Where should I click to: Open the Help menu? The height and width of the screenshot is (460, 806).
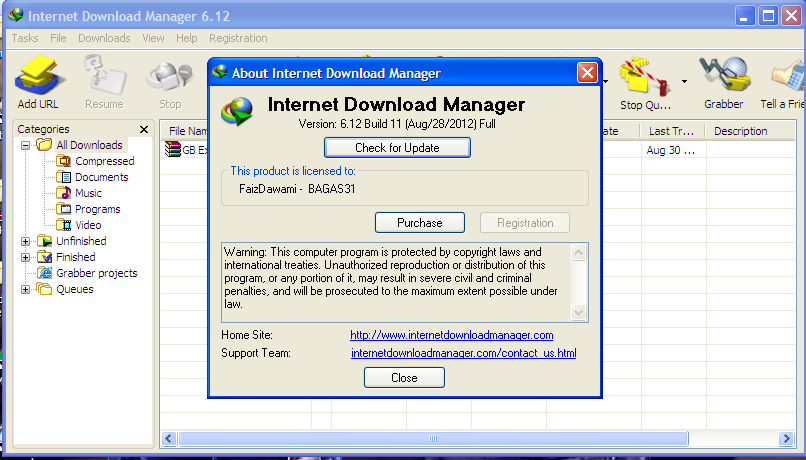coord(187,38)
